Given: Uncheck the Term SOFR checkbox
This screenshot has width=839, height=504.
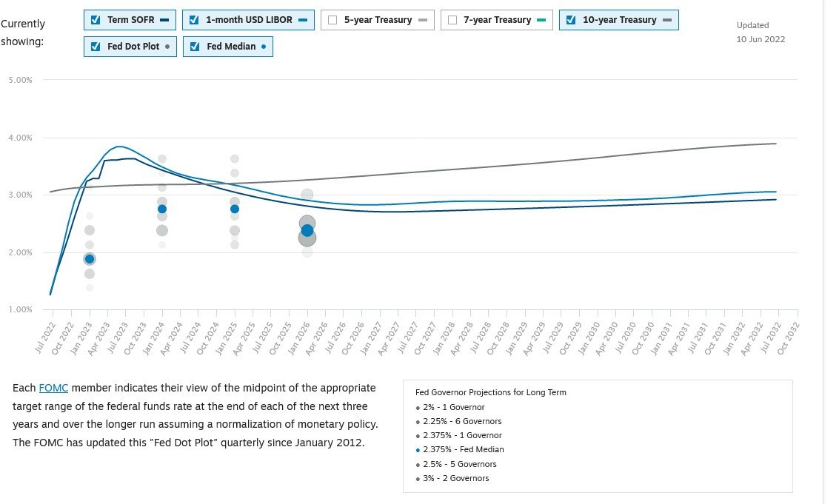Looking at the screenshot, I should pos(96,20).
